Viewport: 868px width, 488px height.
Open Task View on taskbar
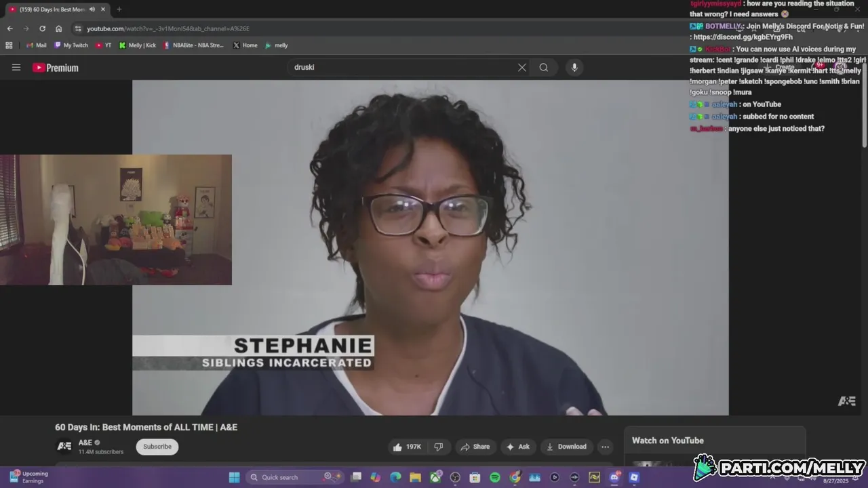tap(356, 477)
